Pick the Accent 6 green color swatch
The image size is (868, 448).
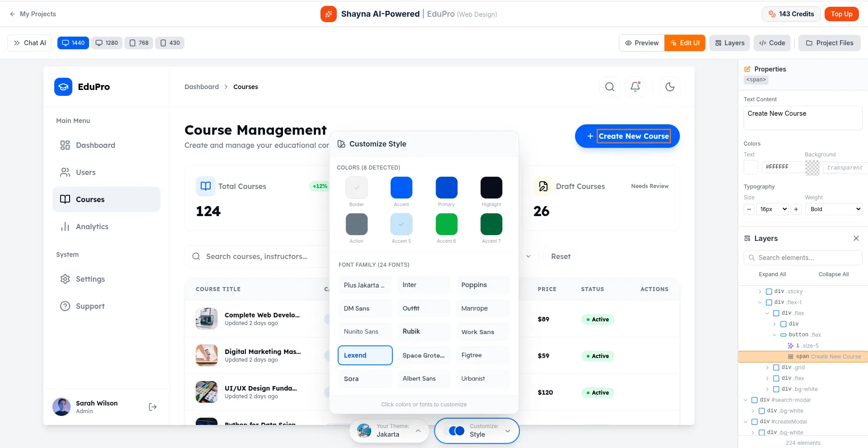point(446,224)
